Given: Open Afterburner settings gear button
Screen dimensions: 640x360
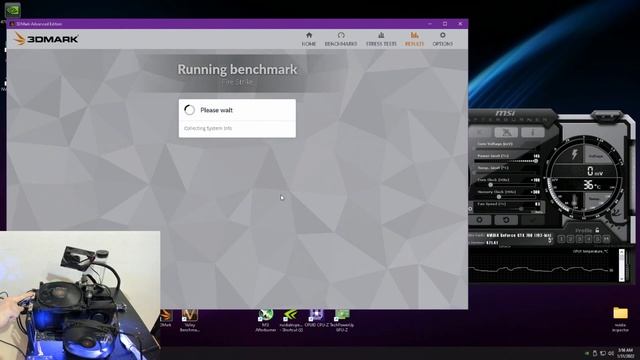Looking at the screenshot, I should (x=480, y=220).
